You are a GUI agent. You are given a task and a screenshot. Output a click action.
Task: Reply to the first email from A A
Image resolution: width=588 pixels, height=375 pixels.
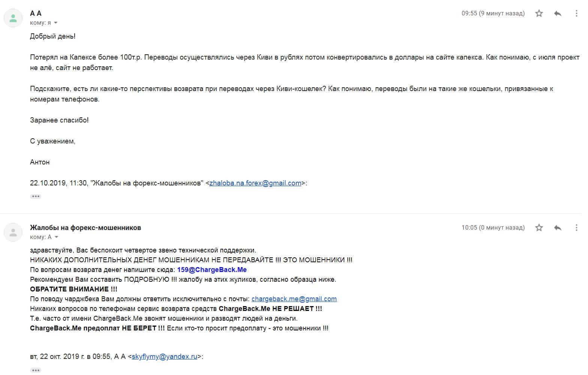pyautogui.click(x=558, y=13)
